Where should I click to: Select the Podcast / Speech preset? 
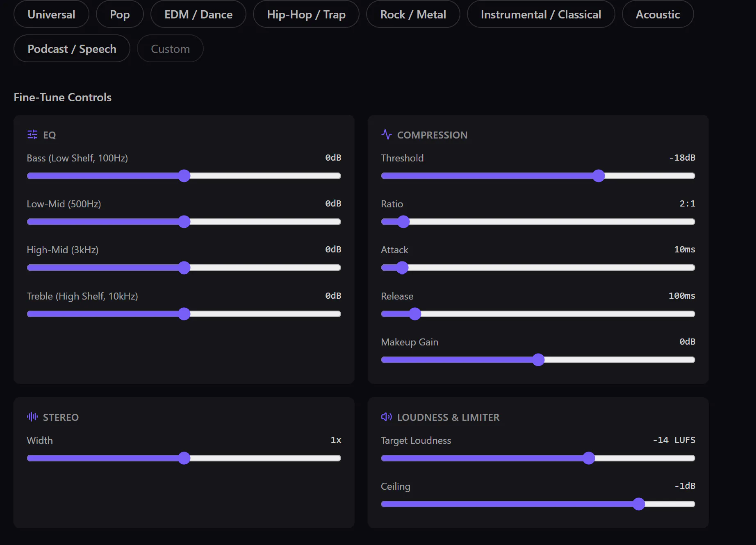tap(72, 49)
